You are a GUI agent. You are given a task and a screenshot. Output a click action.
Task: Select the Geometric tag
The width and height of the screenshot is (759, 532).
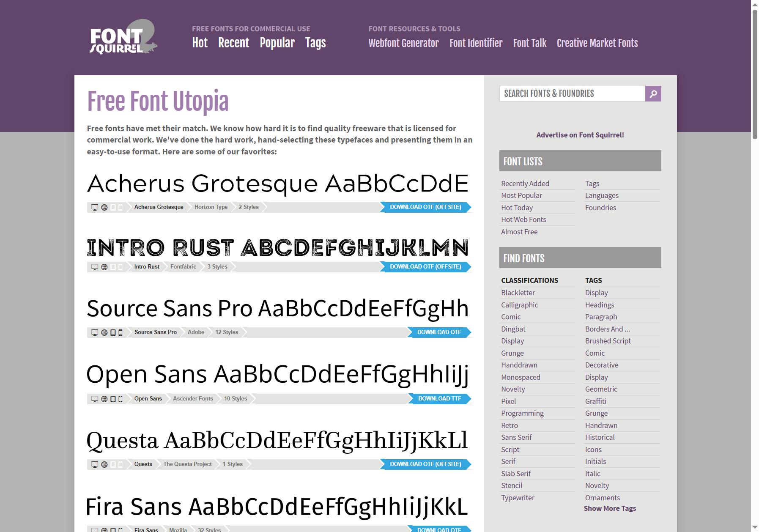[601, 389]
